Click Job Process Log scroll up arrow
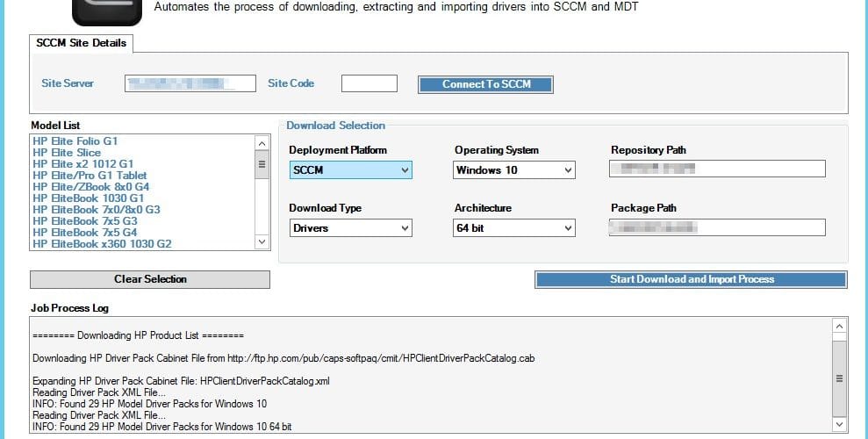Image resolution: width=868 pixels, height=439 pixels. (x=839, y=326)
